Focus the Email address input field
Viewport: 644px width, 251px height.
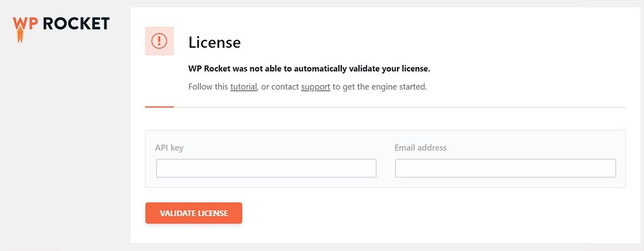(505, 169)
